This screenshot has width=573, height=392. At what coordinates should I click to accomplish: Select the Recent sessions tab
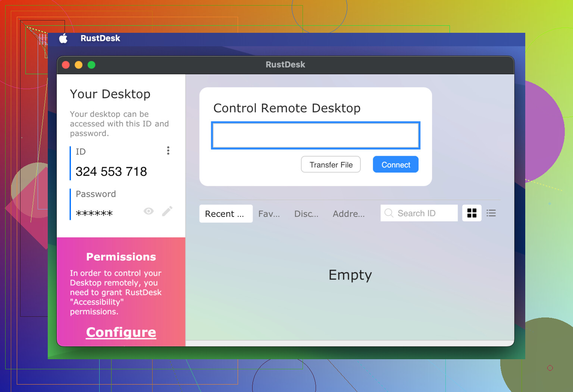[x=225, y=214]
